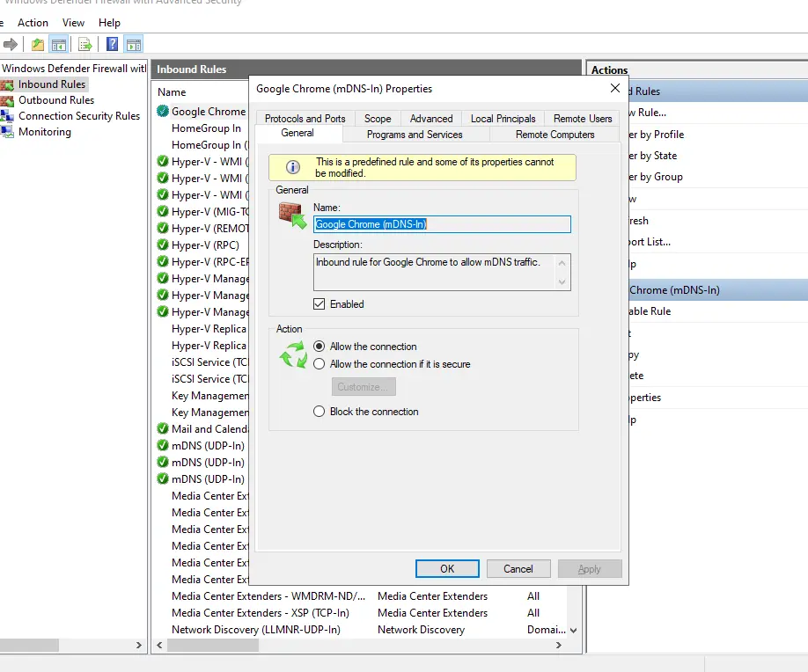Select Allow the connection if it is secure
The image size is (808, 672).
point(319,364)
